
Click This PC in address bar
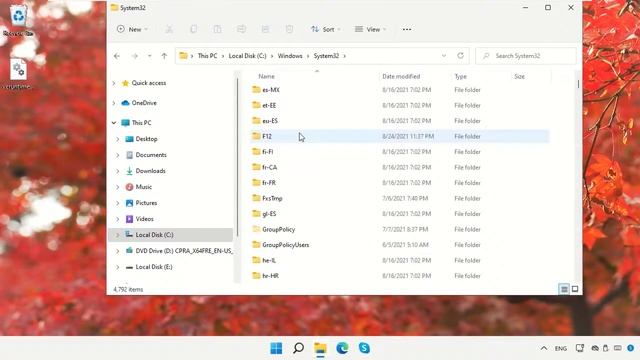(207, 56)
